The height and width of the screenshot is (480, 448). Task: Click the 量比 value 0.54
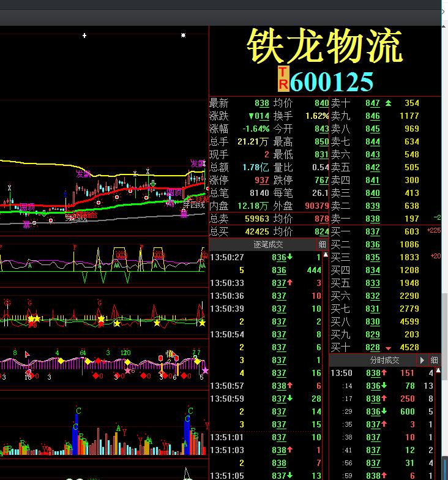321,168
